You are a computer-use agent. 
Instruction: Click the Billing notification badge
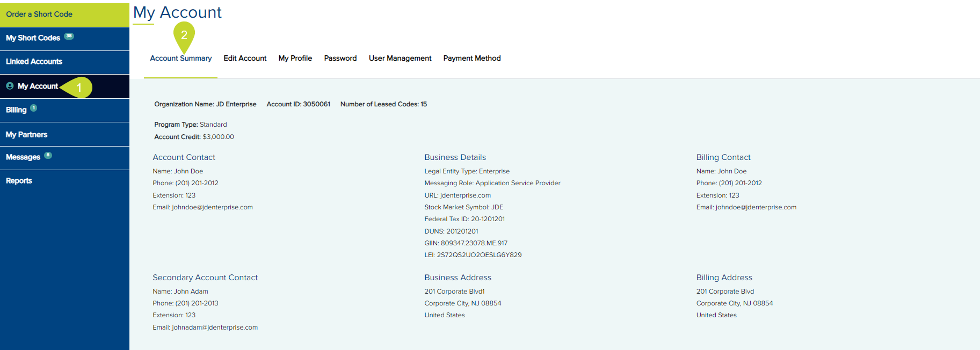point(33,108)
